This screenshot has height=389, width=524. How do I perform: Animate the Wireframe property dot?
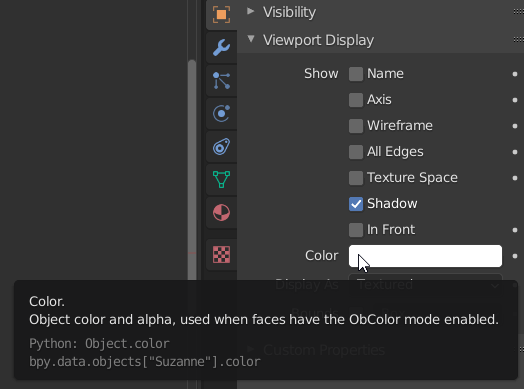pos(515,126)
